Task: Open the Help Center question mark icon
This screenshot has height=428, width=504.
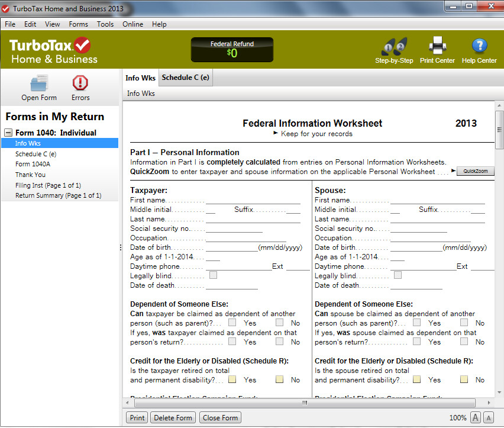Action: (x=479, y=46)
